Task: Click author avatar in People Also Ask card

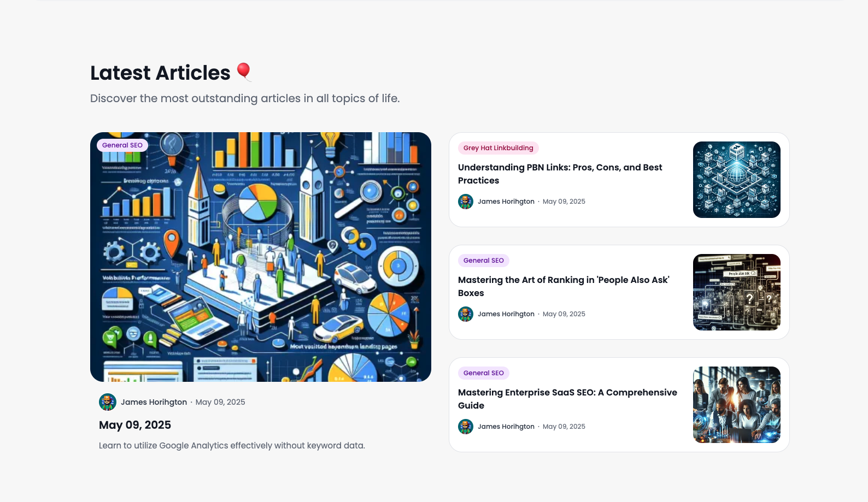Action: point(466,314)
